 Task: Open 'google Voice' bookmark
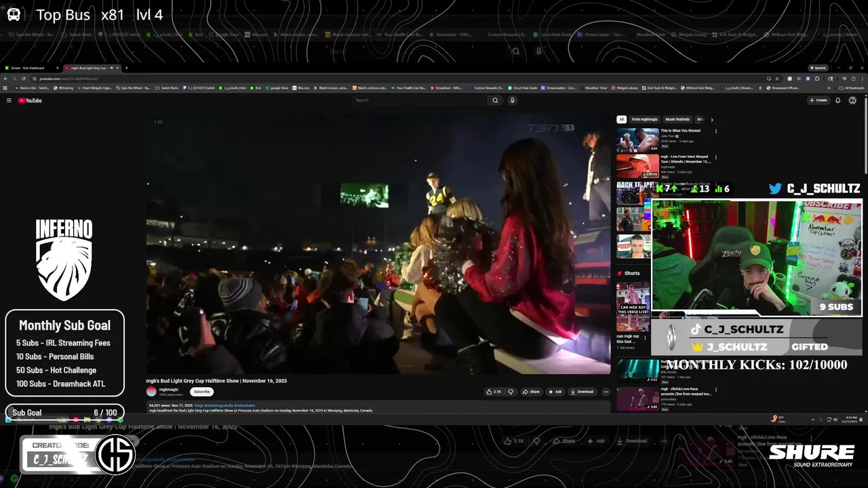(x=277, y=88)
